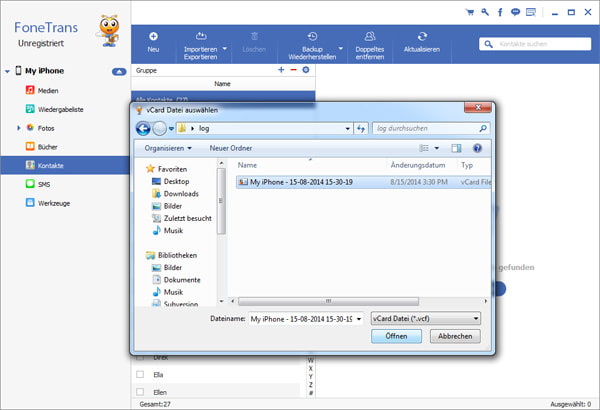600x410 pixels.
Task: Expand the Fotos tree node
Action: [18, 128]
